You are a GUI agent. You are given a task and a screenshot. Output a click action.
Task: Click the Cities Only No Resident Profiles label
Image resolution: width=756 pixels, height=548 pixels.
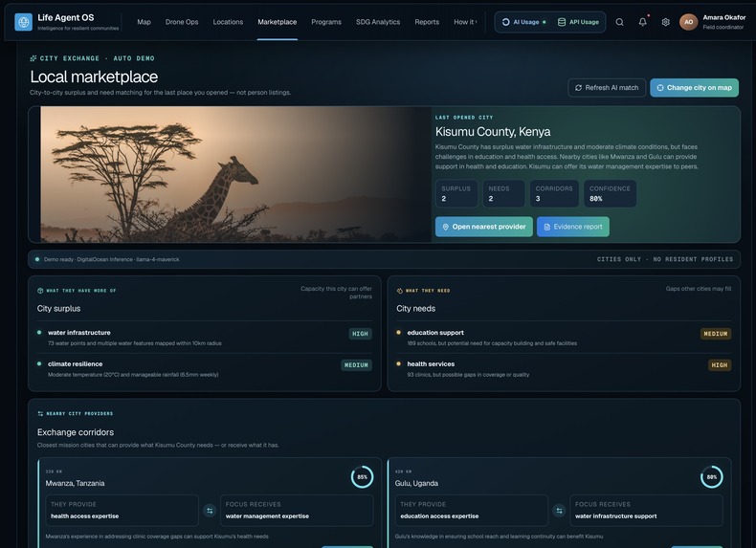665,259
